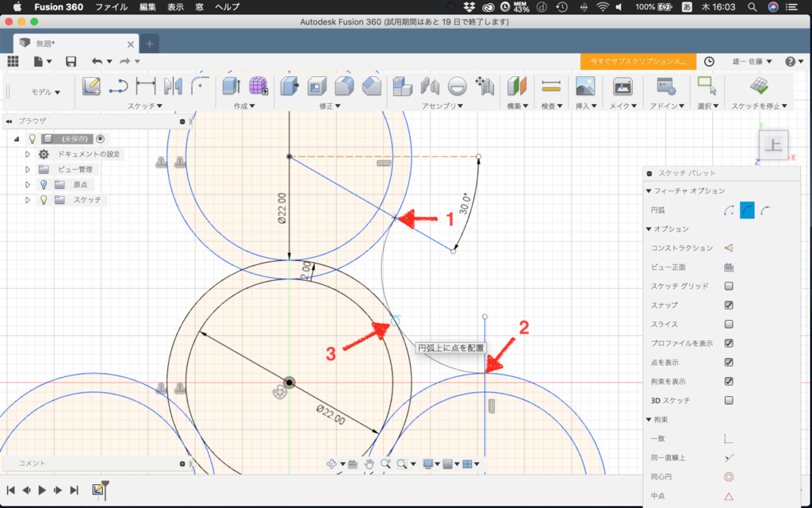Select the 3D Print make icon
The image size is (812, 508).
point(622,86)
